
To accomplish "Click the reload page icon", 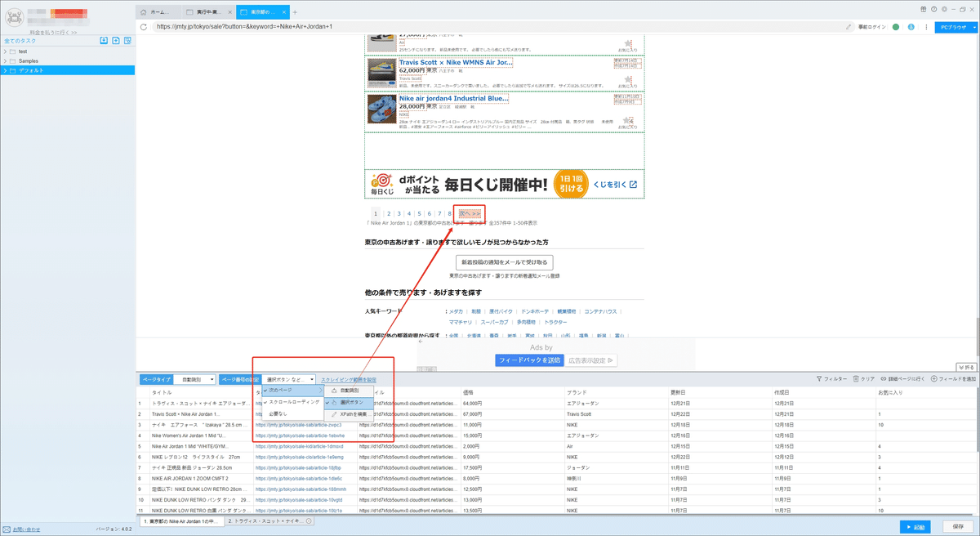I will (144, 26).
